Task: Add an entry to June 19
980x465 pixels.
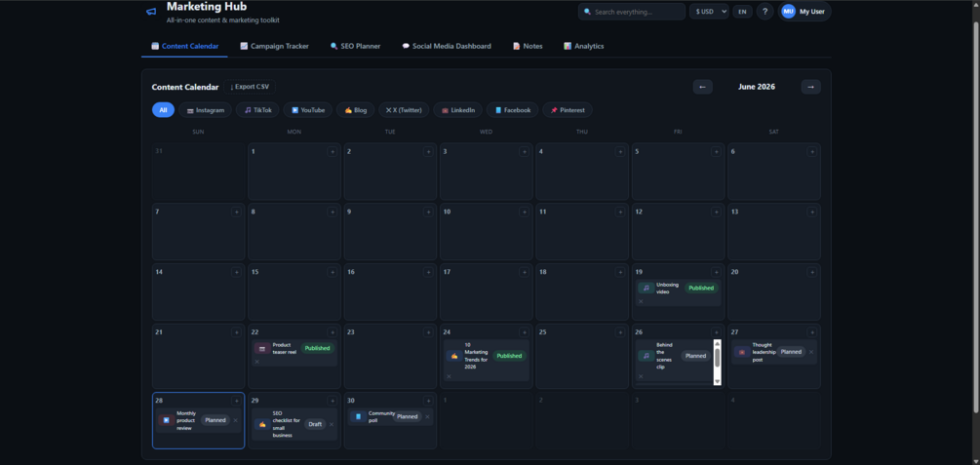Action: point(717,272)
